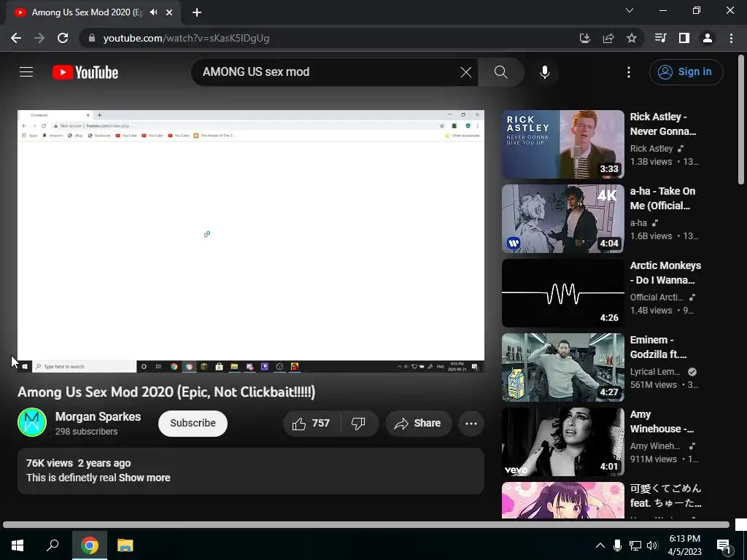Open Eminem Godzilla ft. title link
The image size is (747, 560).
(x=659, y=347)
